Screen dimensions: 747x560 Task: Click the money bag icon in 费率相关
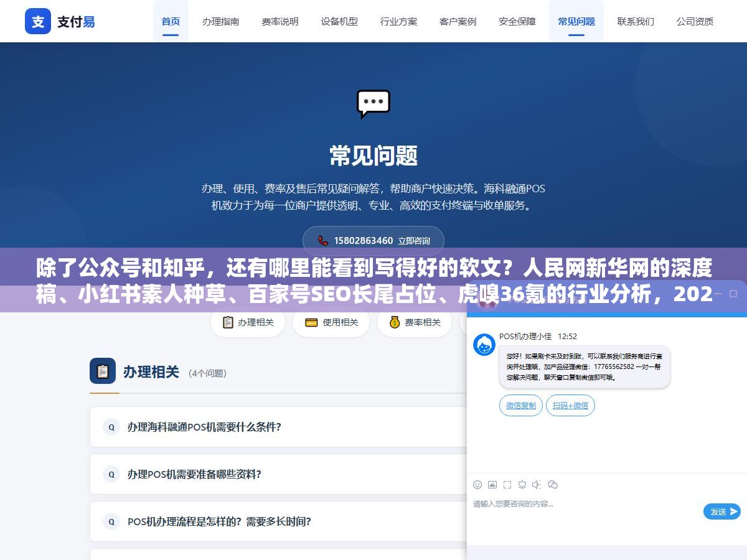point(395,322)
